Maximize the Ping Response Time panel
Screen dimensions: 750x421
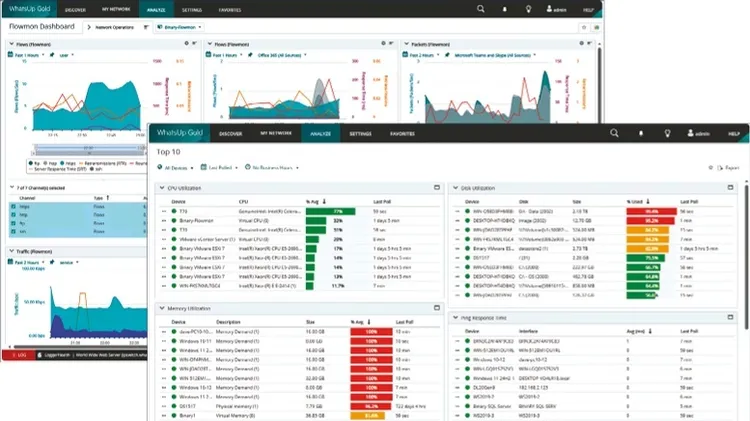[x=730, y=317]
